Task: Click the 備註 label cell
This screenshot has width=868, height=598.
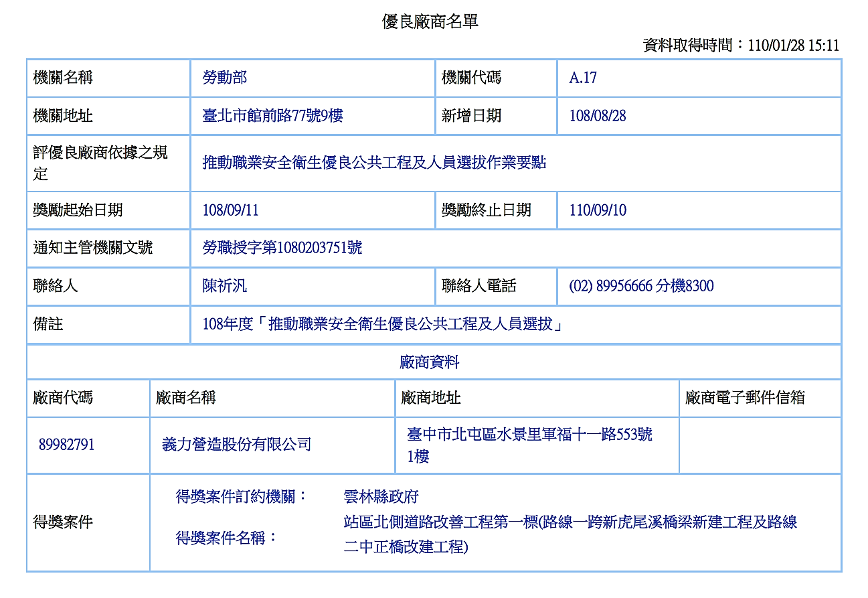Action: tap(108, 325)
